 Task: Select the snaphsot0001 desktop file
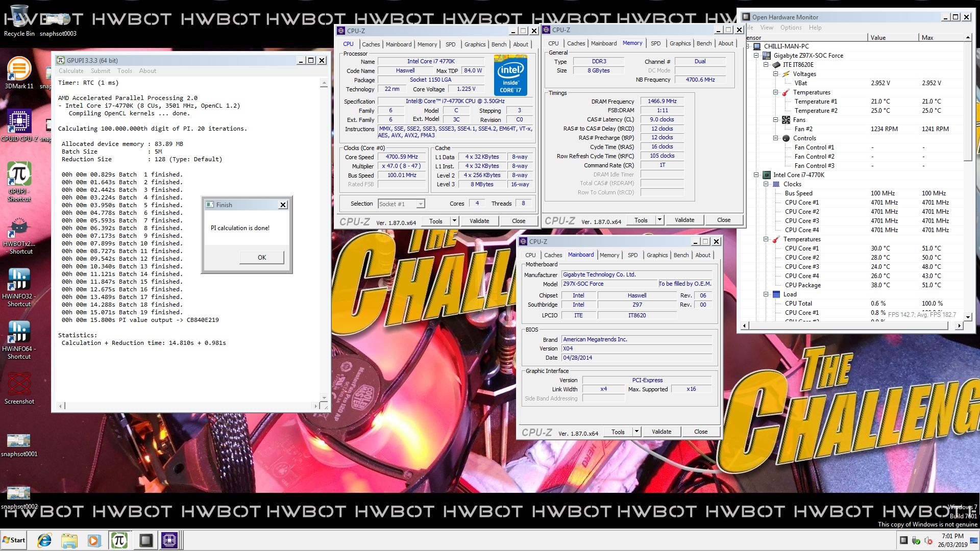[x=19, y=445]
